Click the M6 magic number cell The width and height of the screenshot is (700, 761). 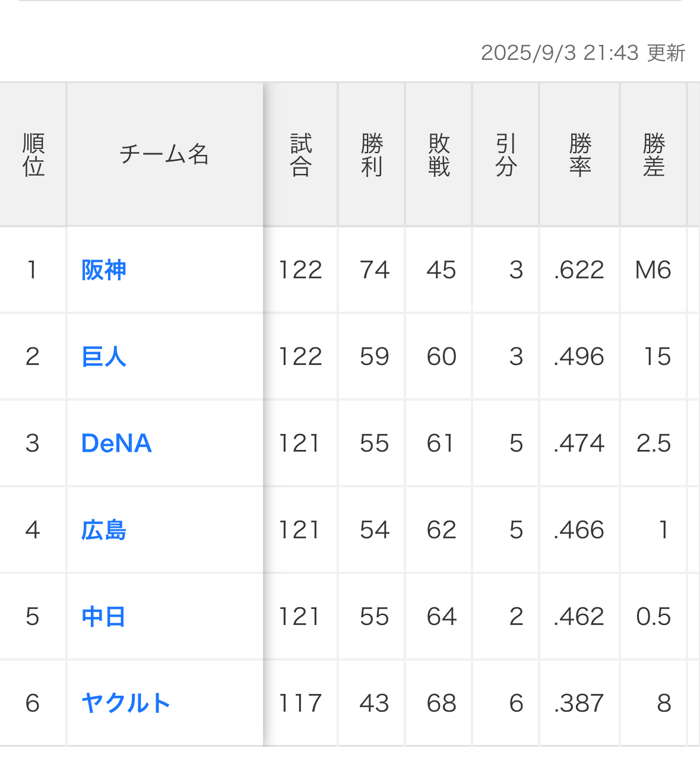(x=653, y=270)
